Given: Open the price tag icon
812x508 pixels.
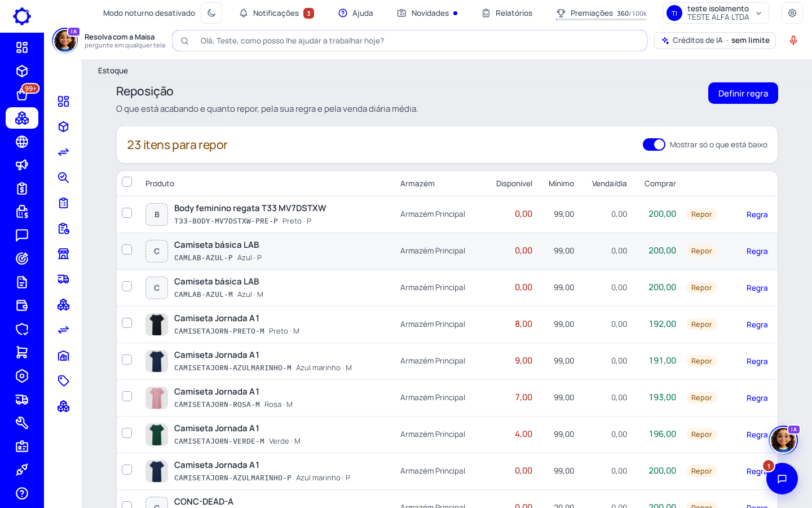Looking at the screenshot, I should click(63, 381).
